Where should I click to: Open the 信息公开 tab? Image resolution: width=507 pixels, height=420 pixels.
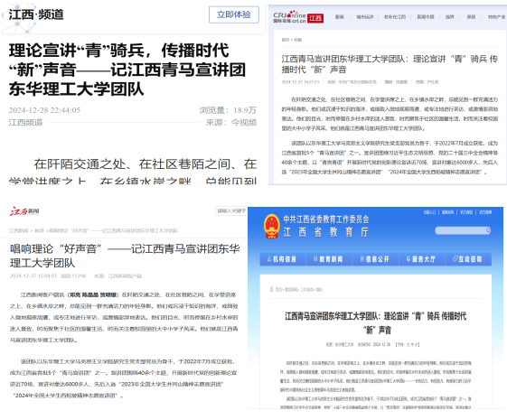375,259
